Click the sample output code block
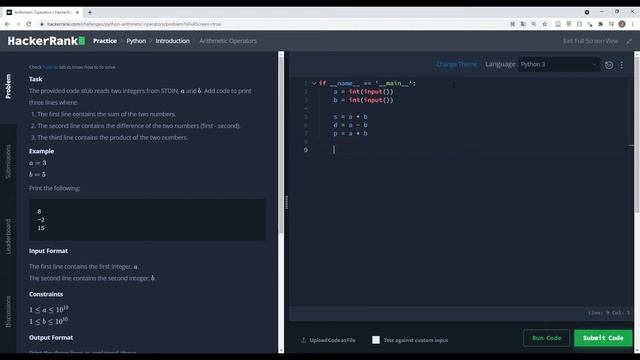The height and width of the screenshot is (360, 640). click(147, 220)
